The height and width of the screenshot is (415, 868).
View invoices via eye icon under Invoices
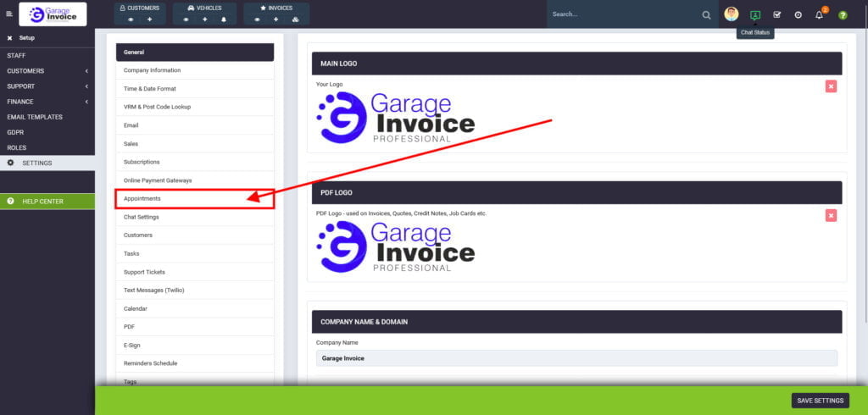(257, 19)
